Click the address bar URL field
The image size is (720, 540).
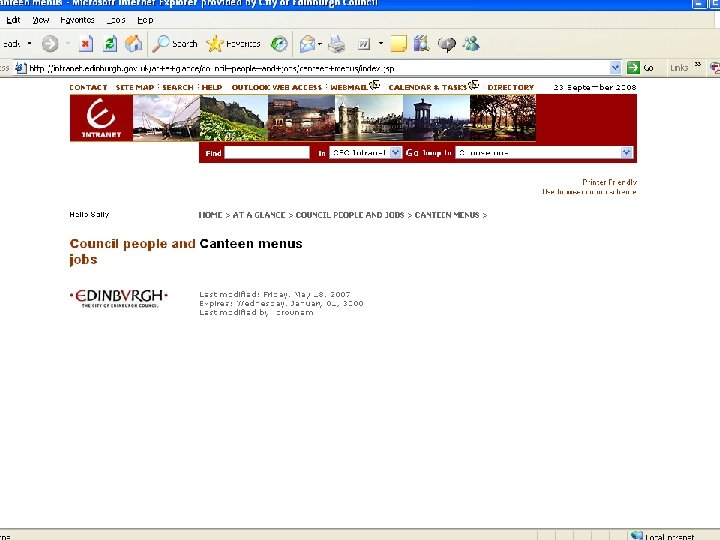point(319,68)
